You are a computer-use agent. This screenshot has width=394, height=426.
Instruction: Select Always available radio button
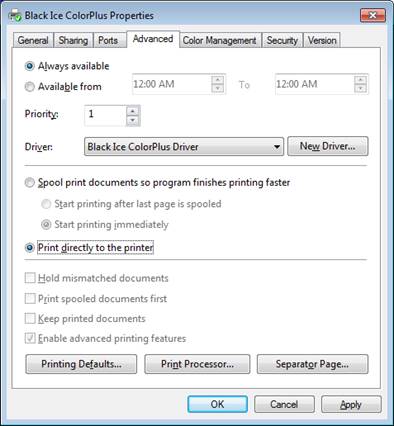point(30,66)
